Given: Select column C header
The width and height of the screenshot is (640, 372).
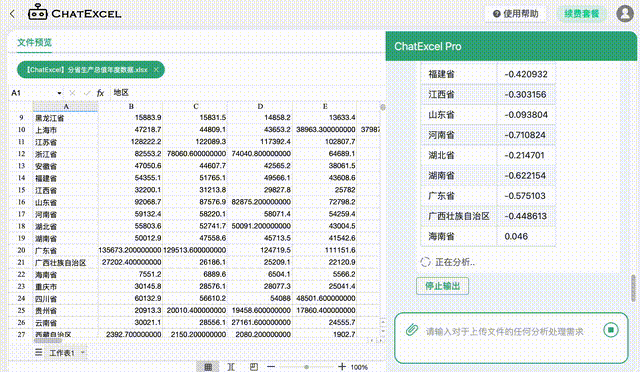Looking at the screenshot, I should pos(195,107).
